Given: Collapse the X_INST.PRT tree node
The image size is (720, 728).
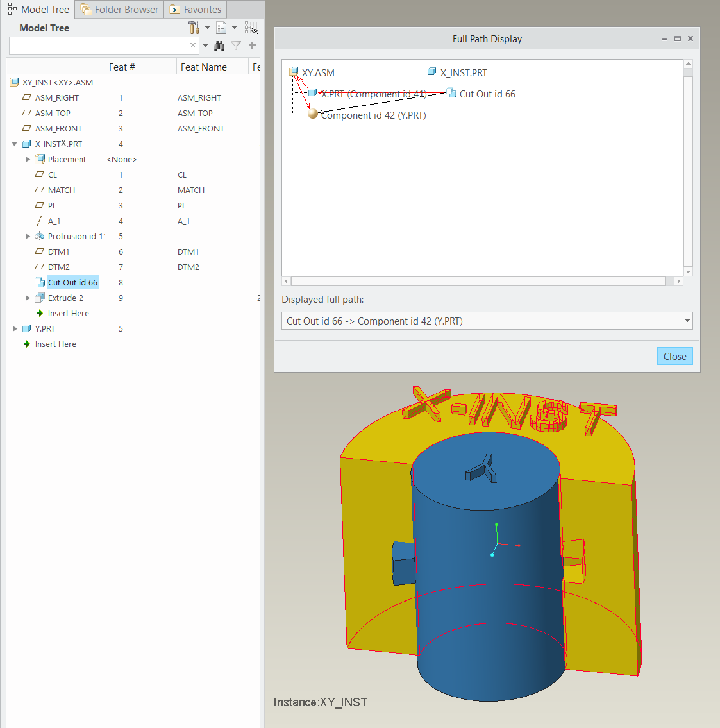Looking at the screenshot, I should tap(15, 144).
